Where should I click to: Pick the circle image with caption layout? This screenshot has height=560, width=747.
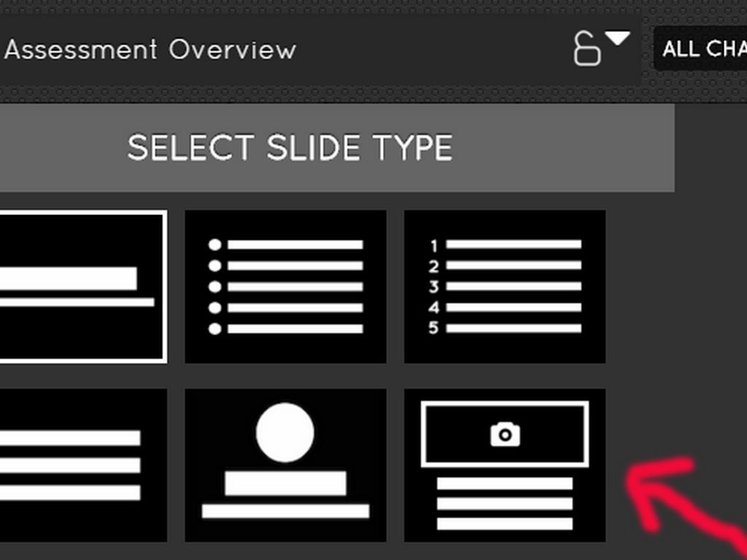285,465
